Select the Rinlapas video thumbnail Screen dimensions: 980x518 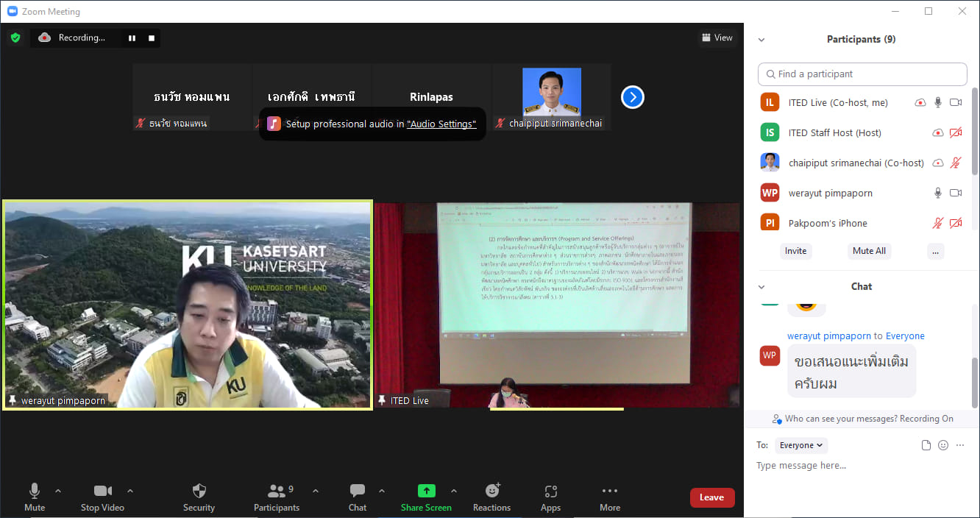431,97
